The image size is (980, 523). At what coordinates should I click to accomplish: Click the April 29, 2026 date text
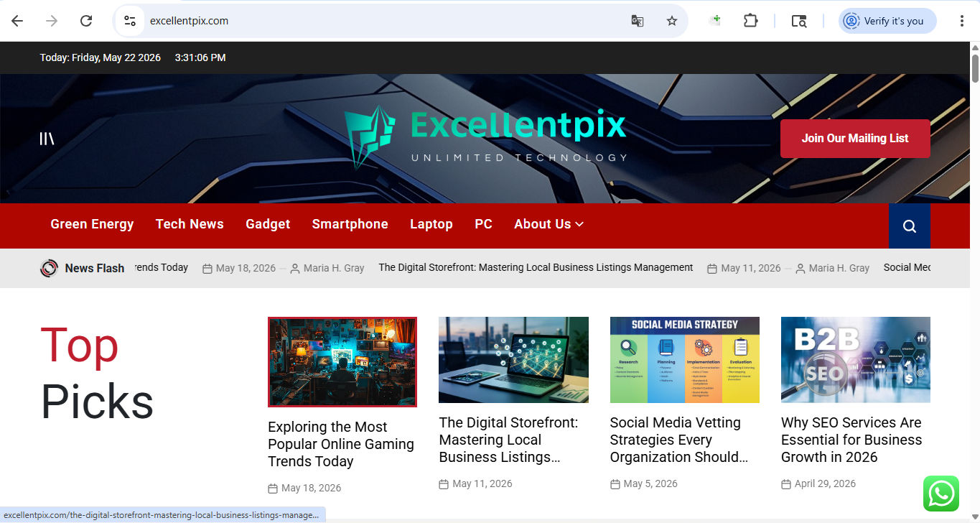click(x=825, y=483)
